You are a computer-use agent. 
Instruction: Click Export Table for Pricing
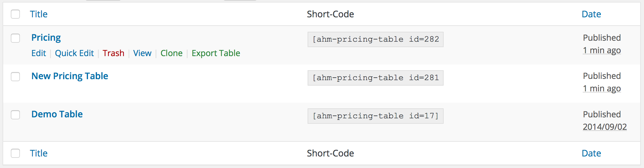[x=216, y=53]
